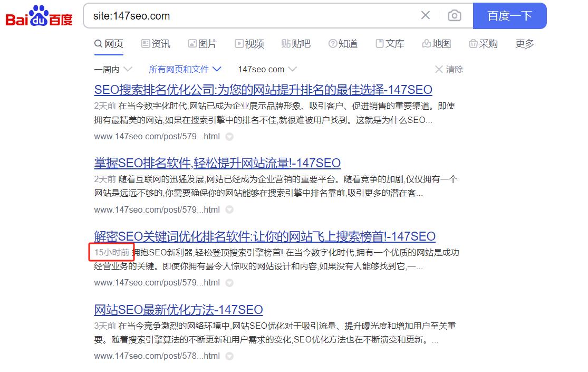588x372 pixels.
Task: Open round dropdown icon beside SEO搜索排名优化公司 result URL
Action: point(229,137)
